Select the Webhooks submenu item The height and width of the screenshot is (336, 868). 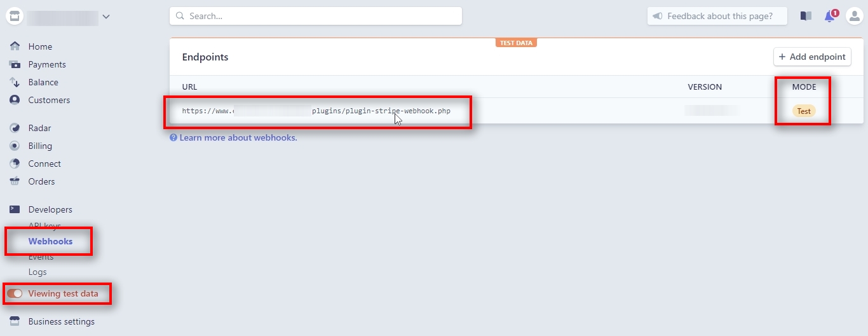(50, 241)
